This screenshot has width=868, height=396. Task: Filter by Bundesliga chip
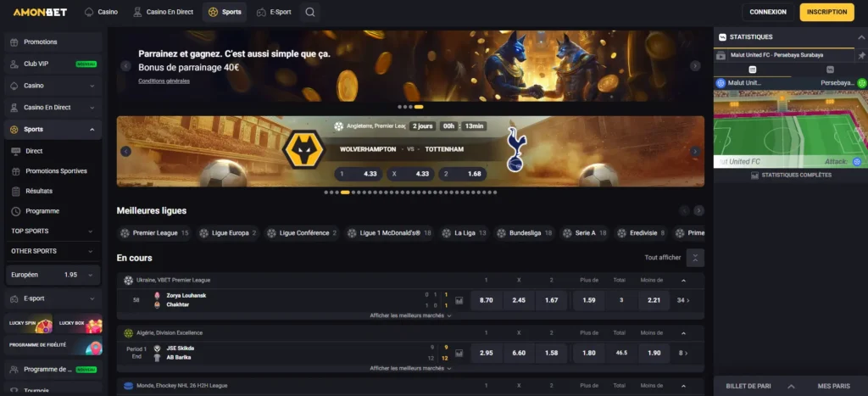[525, 233]
